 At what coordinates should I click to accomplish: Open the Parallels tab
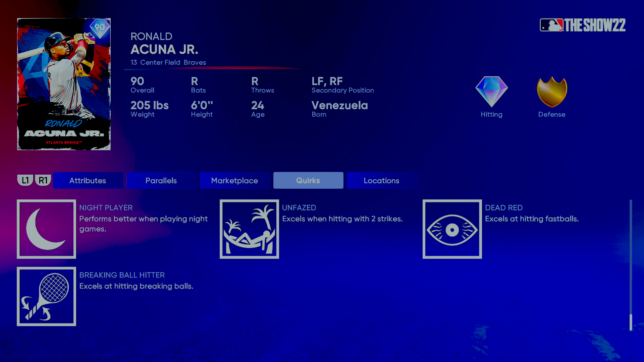[161, 180]
